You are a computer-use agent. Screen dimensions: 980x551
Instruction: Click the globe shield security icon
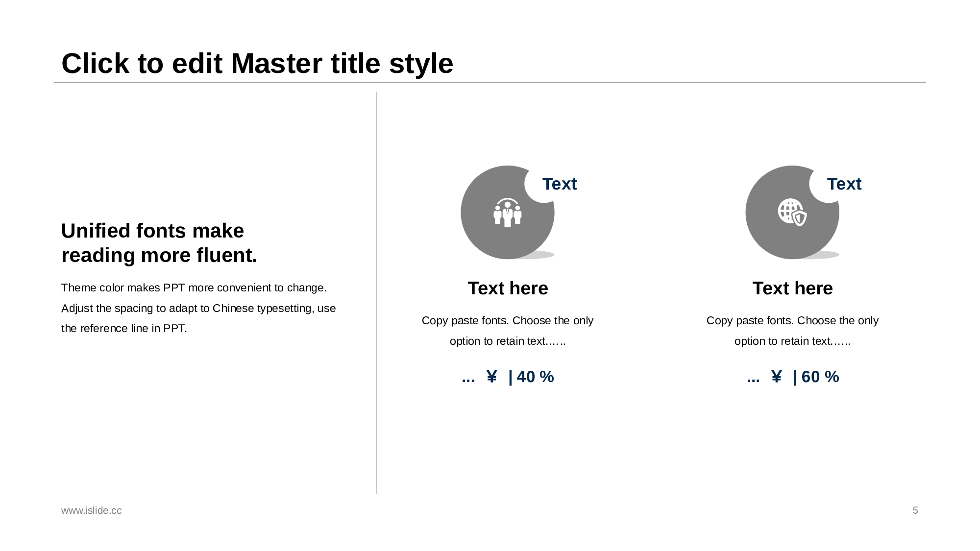click(792, 212)
